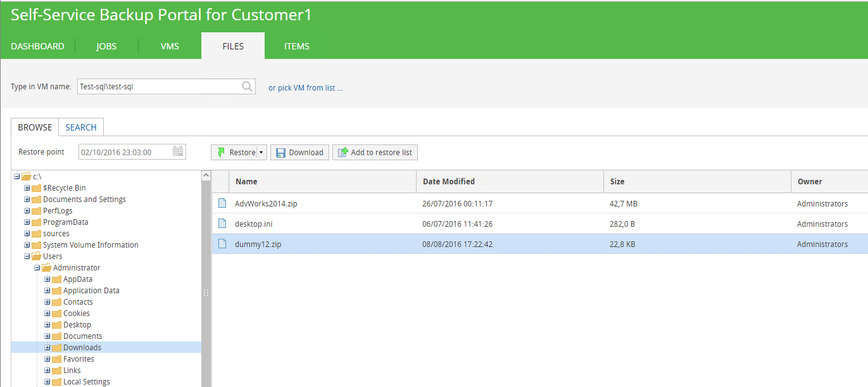The width and height of the screenshot is (868, 387).
Task: Switch to the SEARCH sub-tab
Action: pyautogui.click(x=81, y=127)
